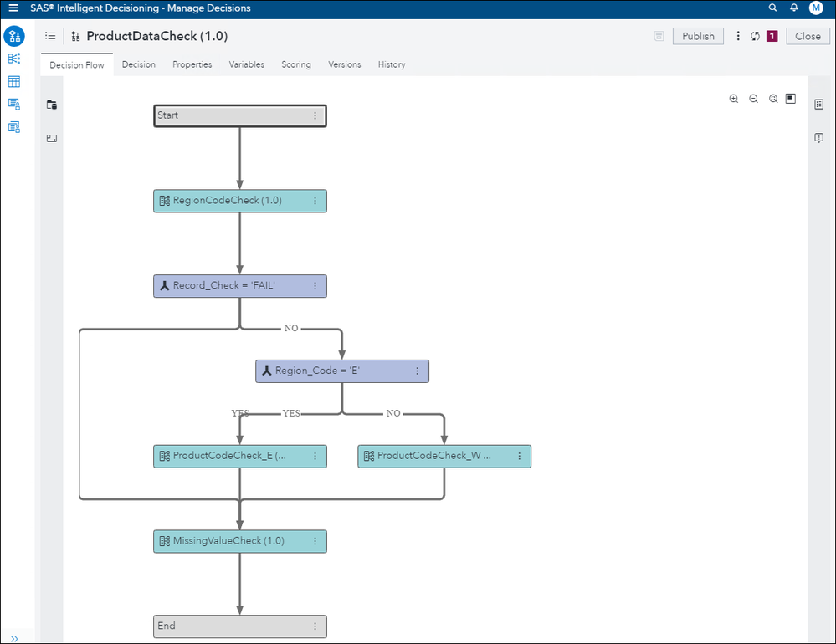Switch to the Decision tab
This screenshot has width=836, height=644.
[x=139, y=64]
